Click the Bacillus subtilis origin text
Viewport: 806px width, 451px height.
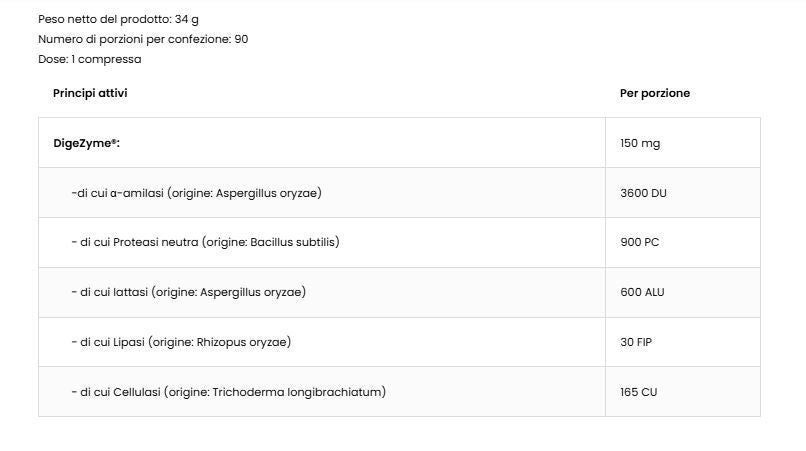click(x=293, y=242)
